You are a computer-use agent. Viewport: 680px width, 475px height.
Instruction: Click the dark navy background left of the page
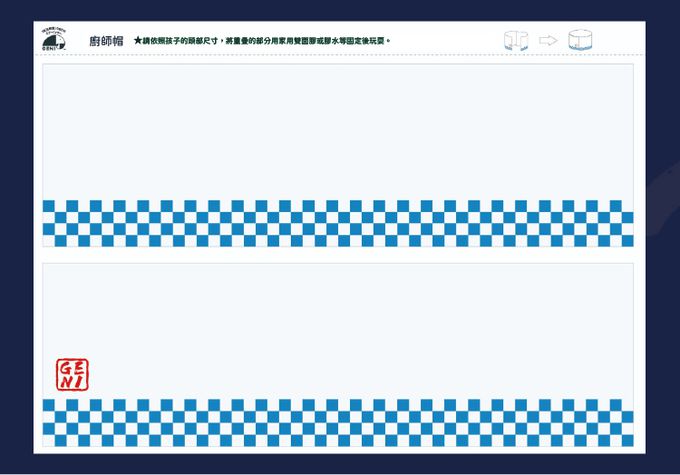point(16,240)
